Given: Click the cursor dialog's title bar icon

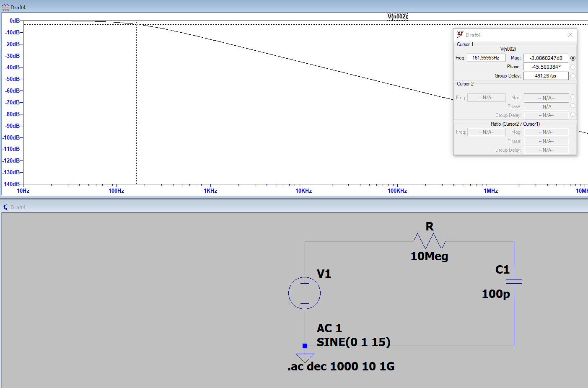Looking at the screenshot, I should (x=460, y=35).
